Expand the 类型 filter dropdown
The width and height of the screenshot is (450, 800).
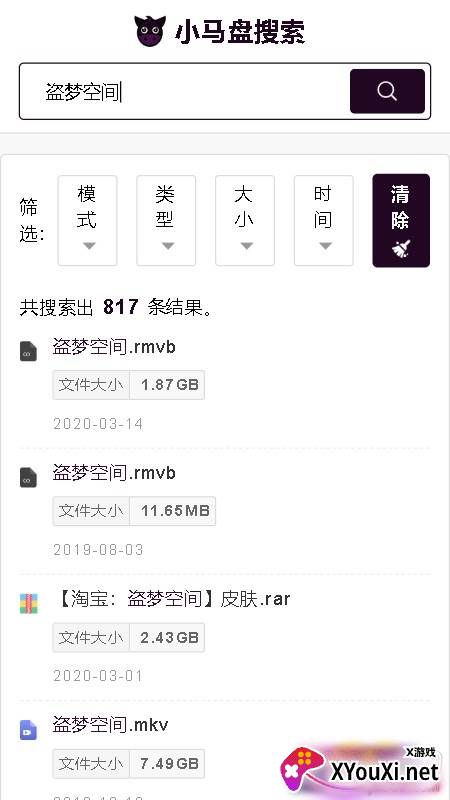(166, 220)
